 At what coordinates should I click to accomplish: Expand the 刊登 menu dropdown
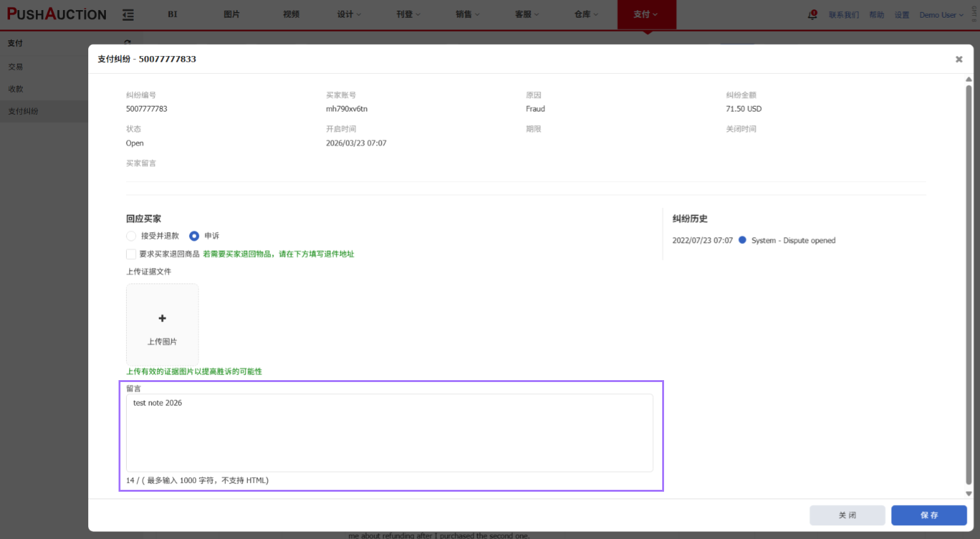click(x=409, y=14)
